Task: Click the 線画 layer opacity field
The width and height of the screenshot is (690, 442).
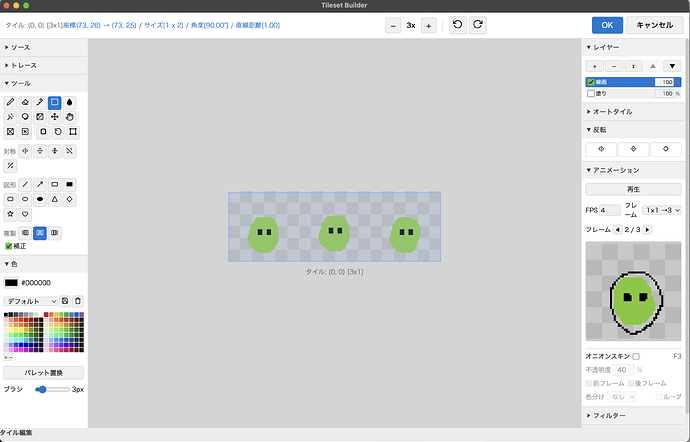Action: click(664, 82)
